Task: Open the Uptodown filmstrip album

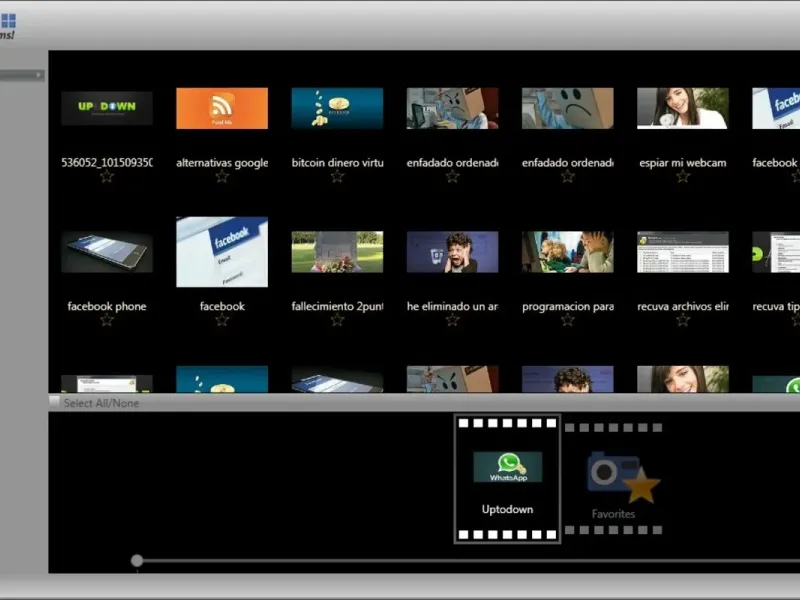Action: (507, 479)
